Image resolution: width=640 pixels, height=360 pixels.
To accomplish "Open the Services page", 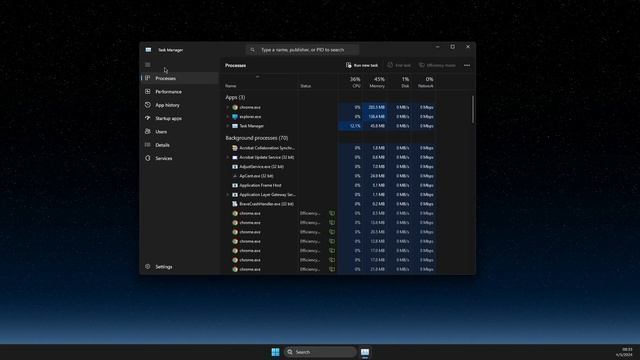I will 180,158.
